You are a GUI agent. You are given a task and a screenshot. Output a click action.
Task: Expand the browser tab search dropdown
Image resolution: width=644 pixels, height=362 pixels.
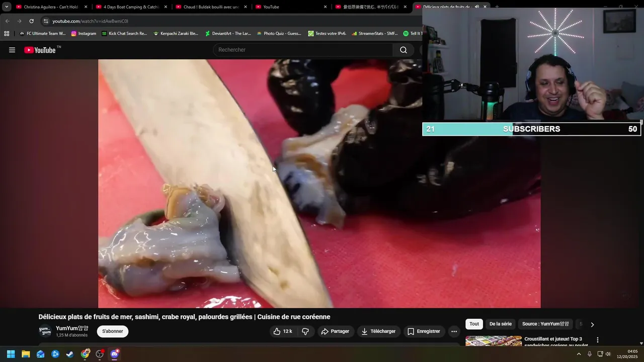coord(7,7)
